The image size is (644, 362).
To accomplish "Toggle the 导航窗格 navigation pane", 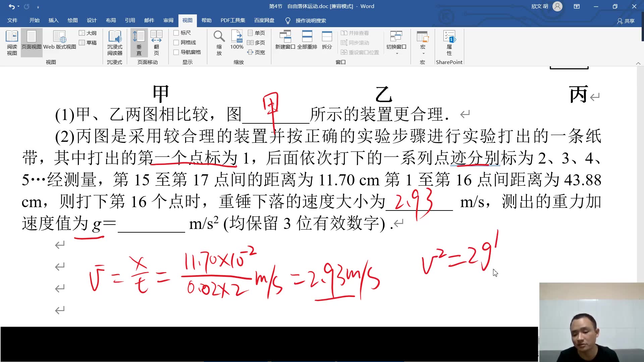I will (177, 52).
